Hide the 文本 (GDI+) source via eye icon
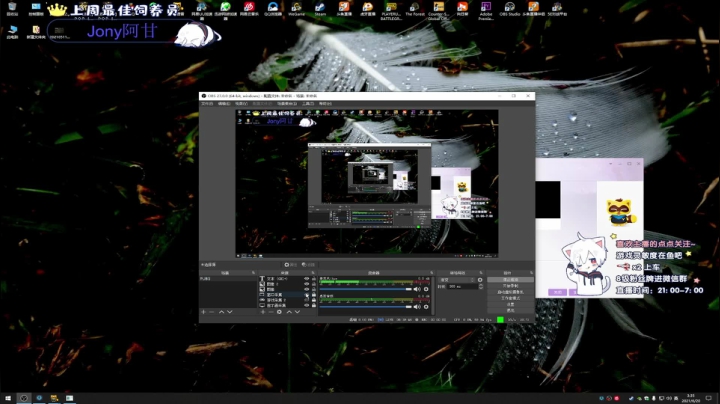Image resolution: width=720 pixels, height=404 pixels. pyautogui.click(x=306, y=279)
